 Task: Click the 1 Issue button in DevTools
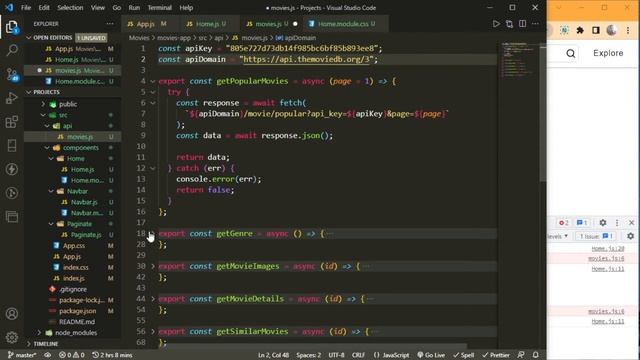596,236
